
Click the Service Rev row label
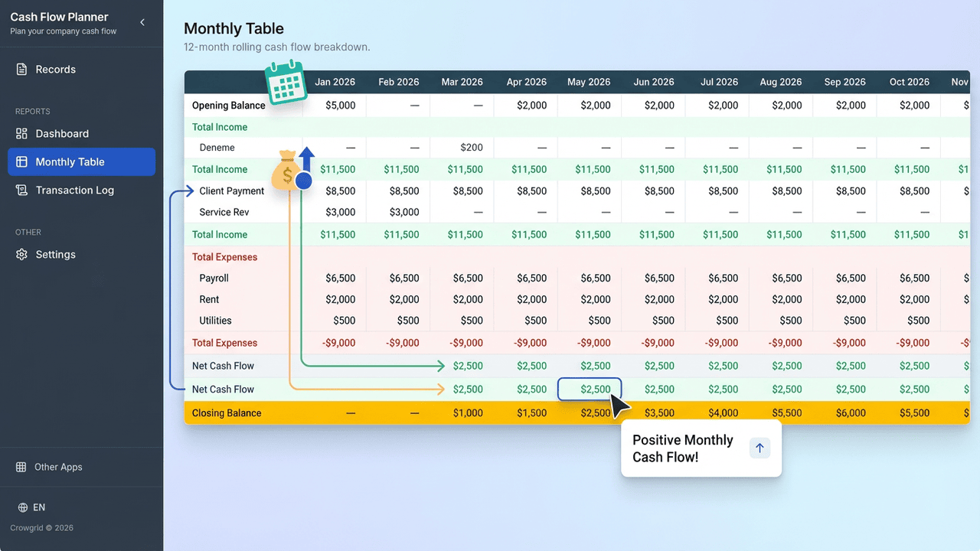coord(224,213)
